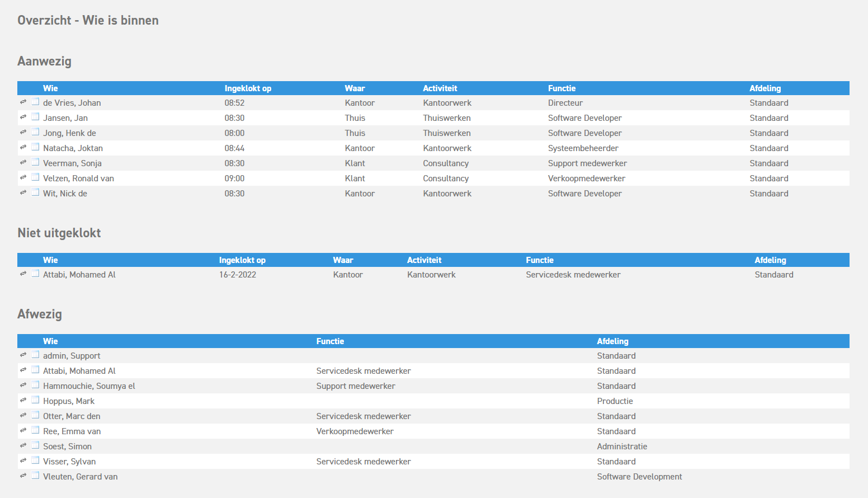Click the swap arrows icon for Otter, Marc den

(x=23, y=415)
